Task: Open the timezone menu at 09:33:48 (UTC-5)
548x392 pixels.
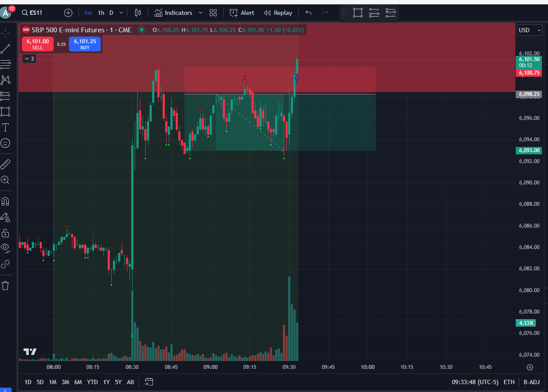Action: (475, 382)
